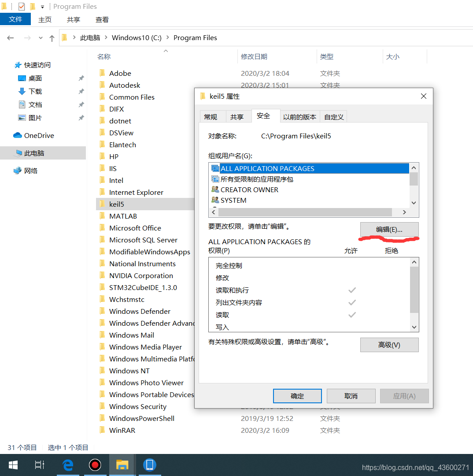The height and width of the screenshot is (476, 473).
Task: Open the Quick Access Toolbar customize dropdown
Action: pos(42,7)
